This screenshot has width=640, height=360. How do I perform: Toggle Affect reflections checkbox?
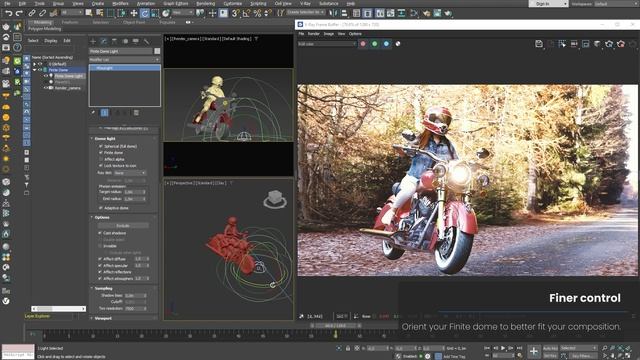tap(100, 272)
